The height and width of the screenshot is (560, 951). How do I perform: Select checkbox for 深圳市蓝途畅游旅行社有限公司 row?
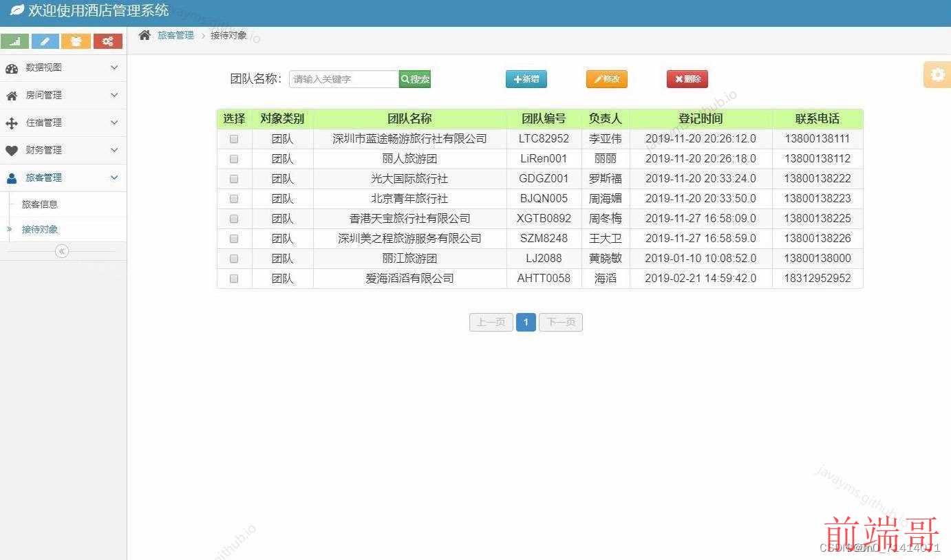pyautogui.click(x=234, y=139)
